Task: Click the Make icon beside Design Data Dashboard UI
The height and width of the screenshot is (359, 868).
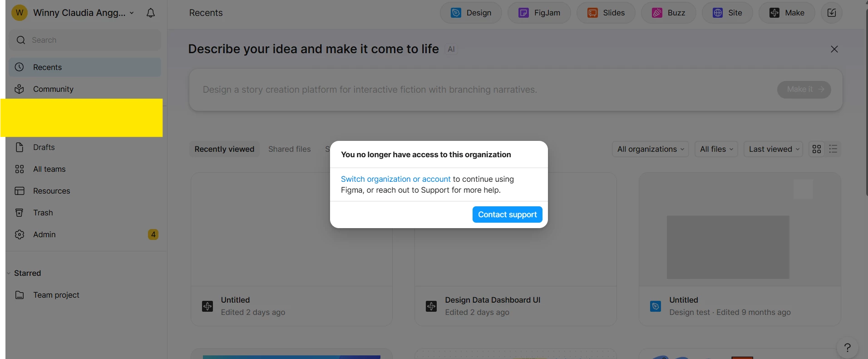Action: (431, 306)
